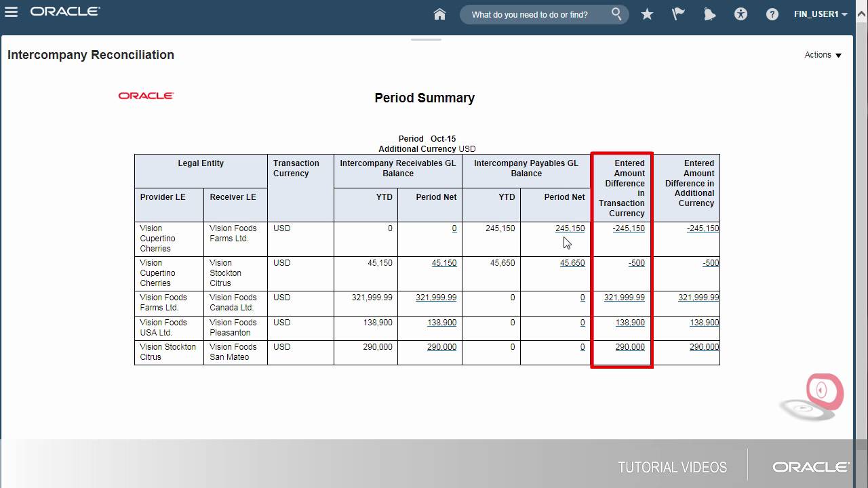
Task: Open receivables Period Net 290,000 link
Action: point(441,347)
